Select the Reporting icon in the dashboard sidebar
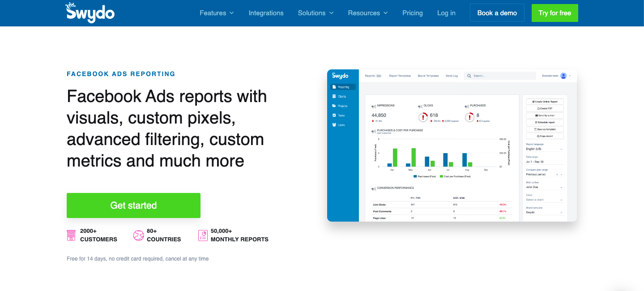This screenshot has height=291, width=644. pos(334,87)
